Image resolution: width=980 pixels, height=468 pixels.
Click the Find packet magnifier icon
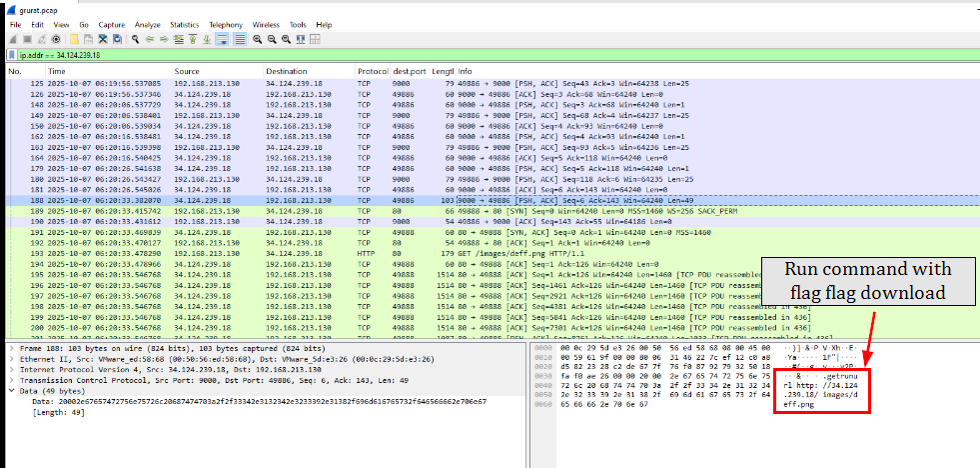[x=135, y=39]
